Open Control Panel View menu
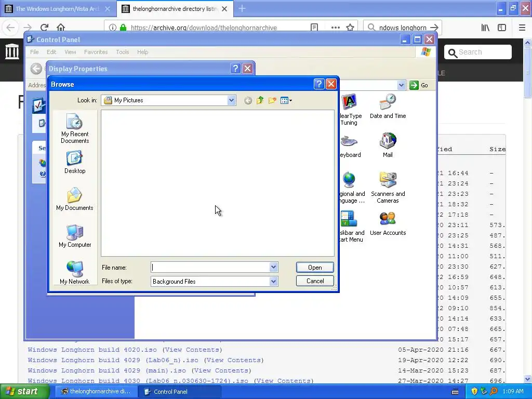Screen dimensions: 532x399 [70, 52]
